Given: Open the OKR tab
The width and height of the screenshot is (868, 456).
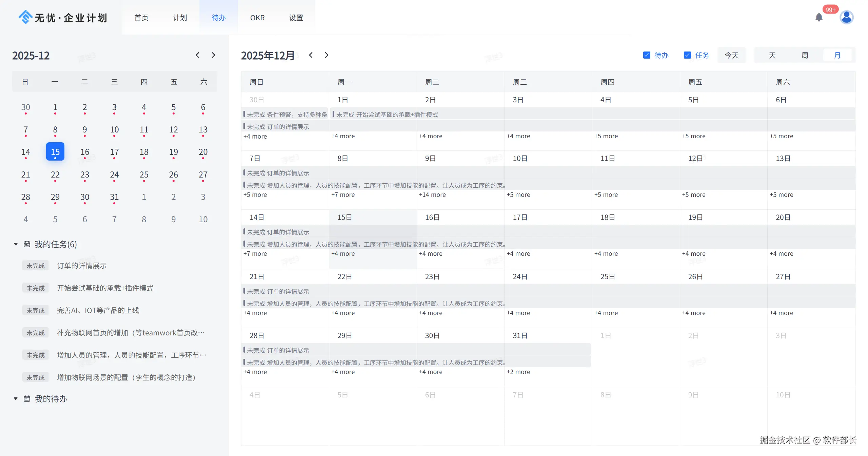Looking at the screenshot, I should 257,18.
